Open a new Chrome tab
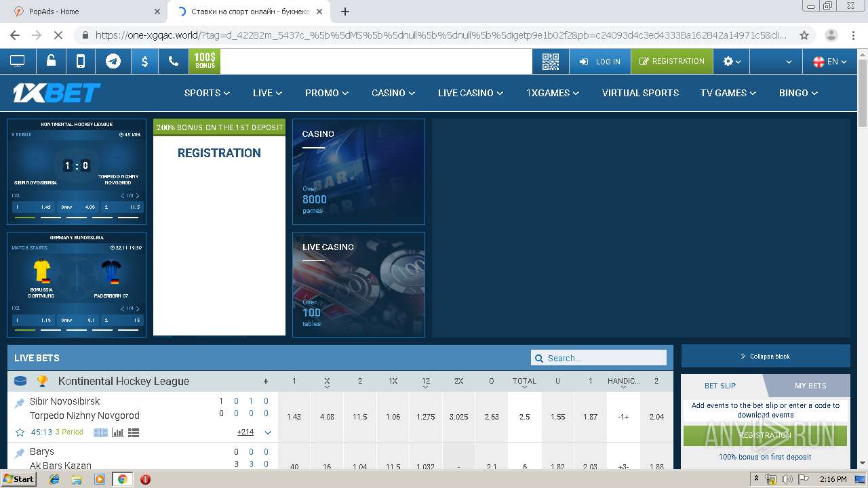The width and height of the screenshot is (868, 488). pos(345,12)
